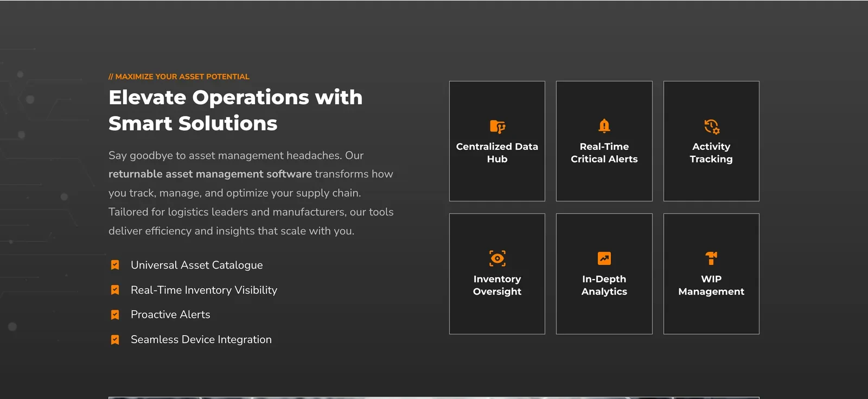Viewport: 868px width, 399px height.
Task: Click the WIP Management hammer icon
Action: click(x=711, y=258)
